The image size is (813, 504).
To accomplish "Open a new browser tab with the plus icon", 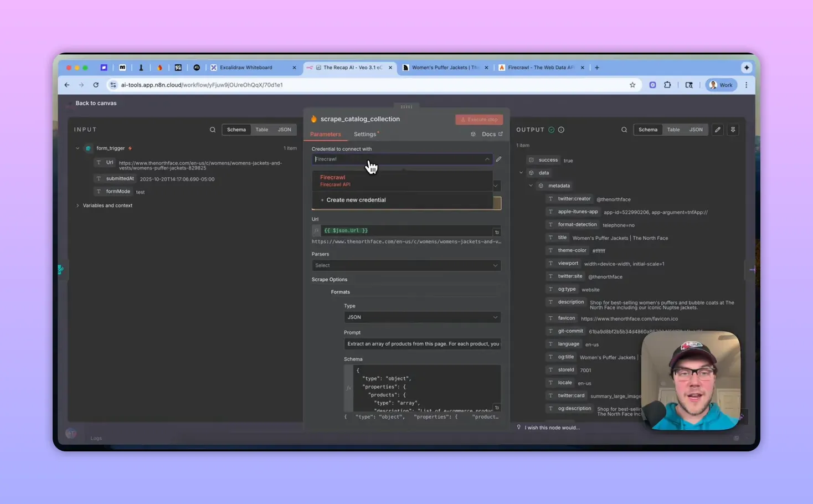I will pos(597,68).
